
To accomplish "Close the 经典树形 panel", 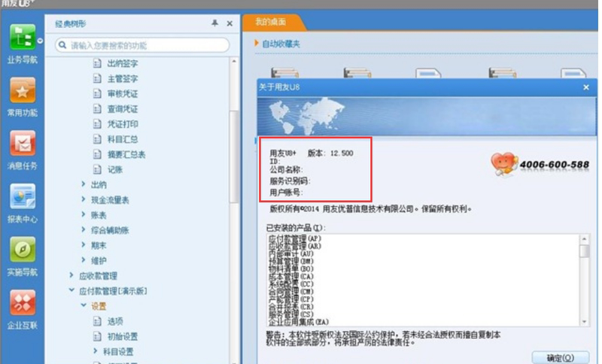I will tap(230, 23).
